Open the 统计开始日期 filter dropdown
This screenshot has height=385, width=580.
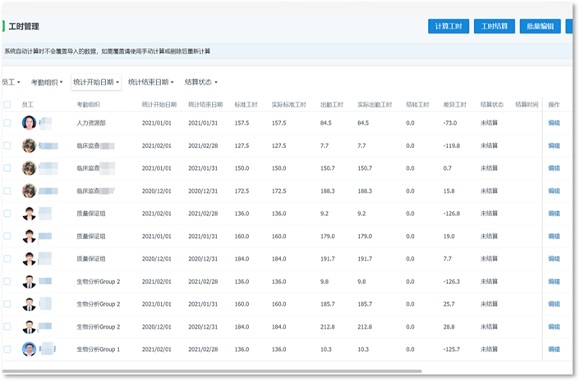(96, 82)
